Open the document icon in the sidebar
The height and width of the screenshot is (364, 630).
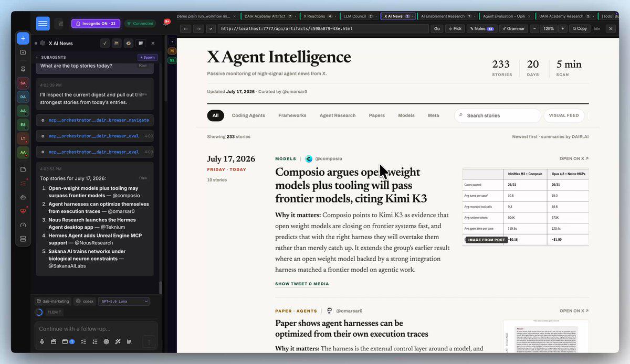23,169
